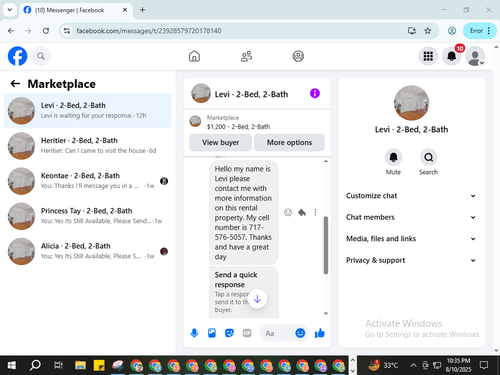Click the Levi chat header avatar
The width and height of the screenshot is (500, 375).
pyautogui.click(x=201, y=93)
